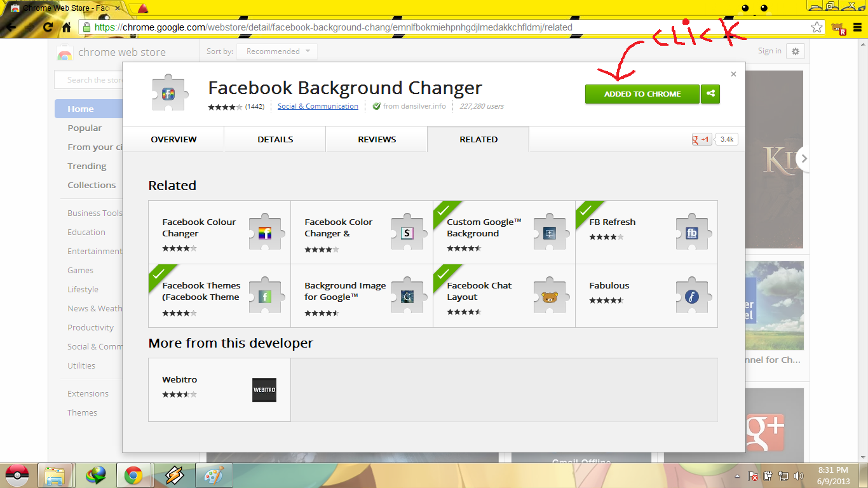Image resolution: width=868 pixels, height=488 pixels.
Task: Open the Overview tab
Action: pos(173,139)
